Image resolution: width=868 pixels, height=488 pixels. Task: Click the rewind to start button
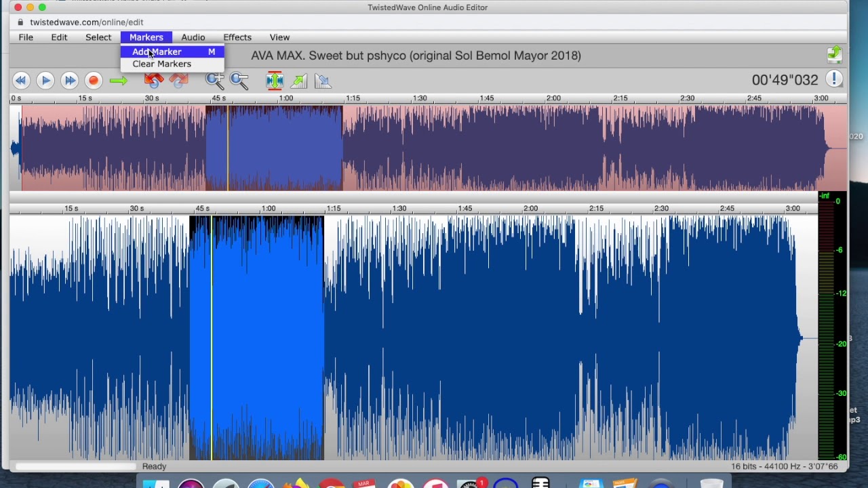click(x=20, y=81)
